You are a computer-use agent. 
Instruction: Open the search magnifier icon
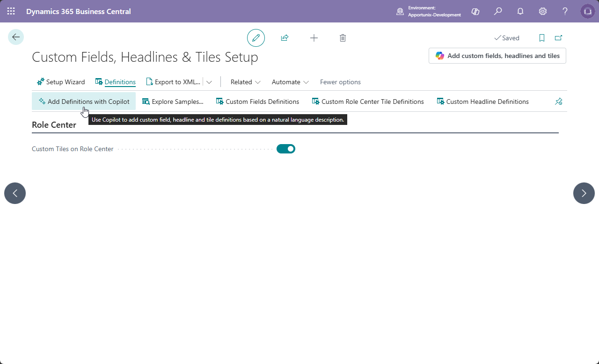498,11
